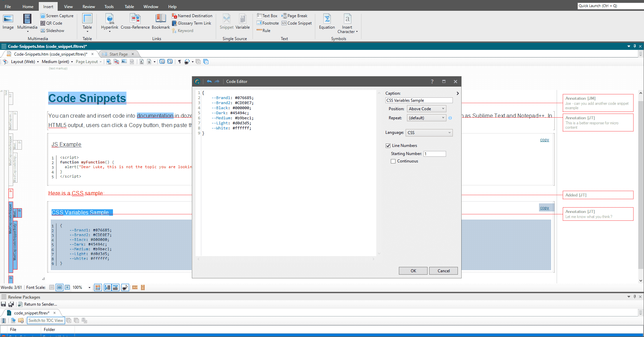Insert an Image from the ribbon
Screen dimensions: 644x337
pyautogui.click(x=8, y=22)
